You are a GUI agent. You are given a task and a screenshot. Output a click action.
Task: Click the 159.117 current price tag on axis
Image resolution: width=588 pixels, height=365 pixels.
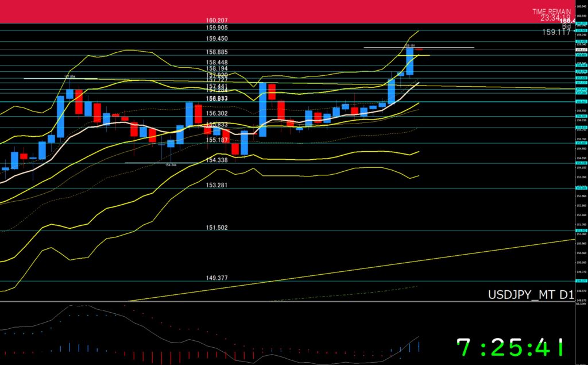580,50
